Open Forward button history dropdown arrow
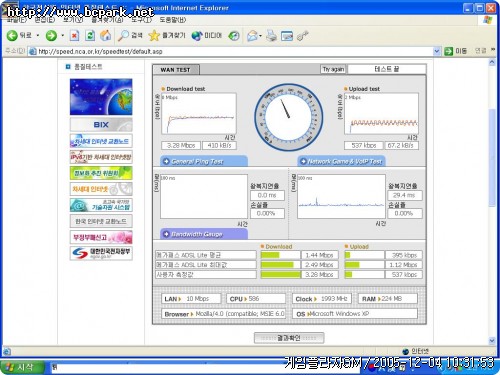The width and height of the screenshot is (500, 375). [x=62, y=35]
